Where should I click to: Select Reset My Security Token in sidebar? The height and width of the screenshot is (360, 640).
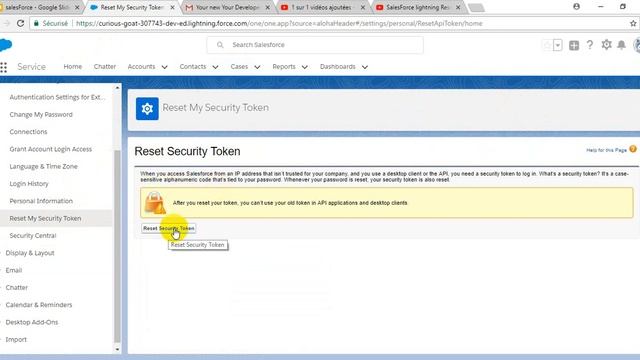tap(45, 218)
